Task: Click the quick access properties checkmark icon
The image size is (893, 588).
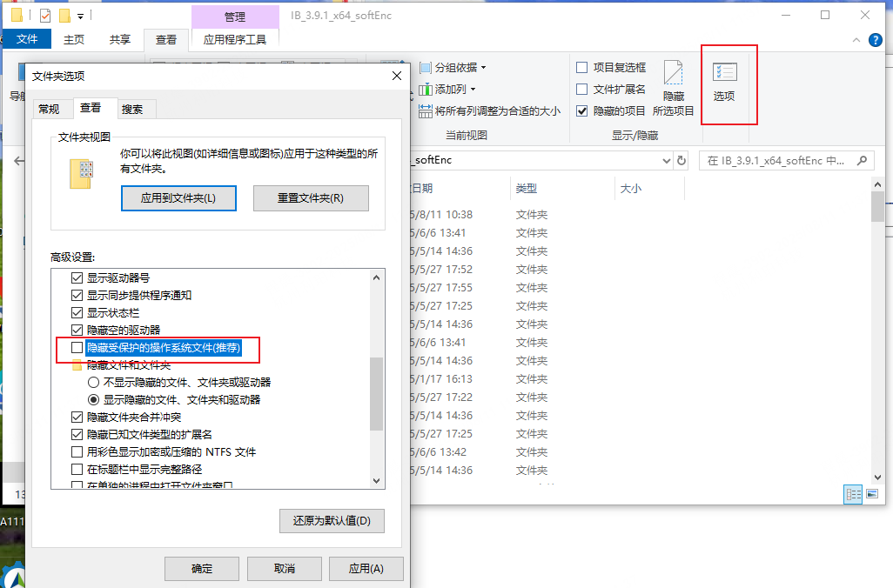Action: (45, 15)
